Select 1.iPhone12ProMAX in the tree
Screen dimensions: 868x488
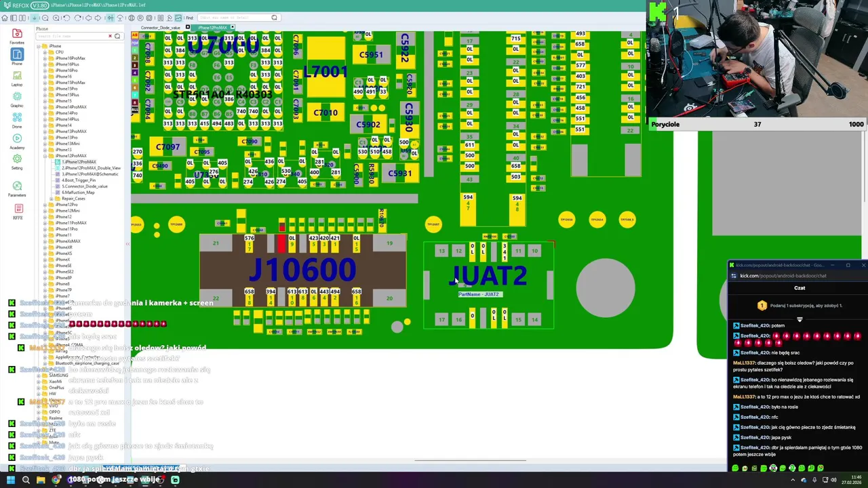coord(79,162)
